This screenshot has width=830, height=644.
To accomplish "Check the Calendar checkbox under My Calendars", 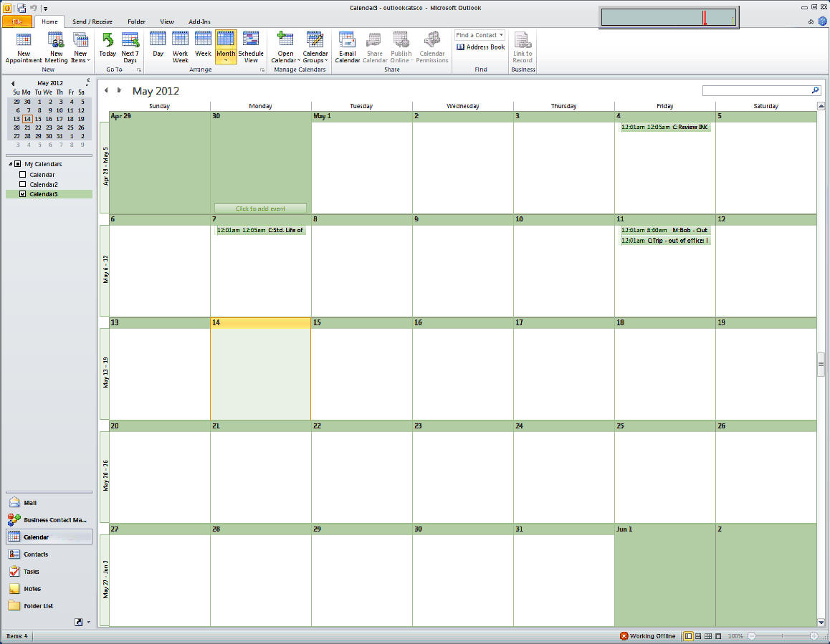I will 22,175.
